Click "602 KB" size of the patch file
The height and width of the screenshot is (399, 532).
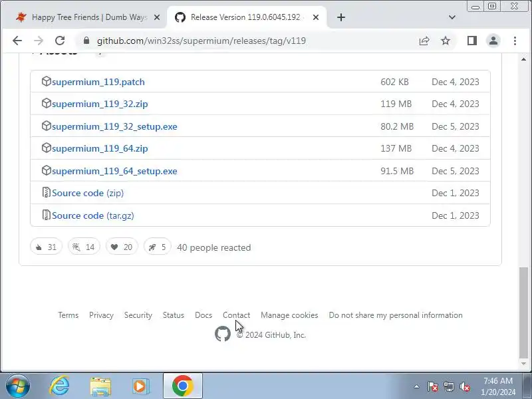[394, 82]
